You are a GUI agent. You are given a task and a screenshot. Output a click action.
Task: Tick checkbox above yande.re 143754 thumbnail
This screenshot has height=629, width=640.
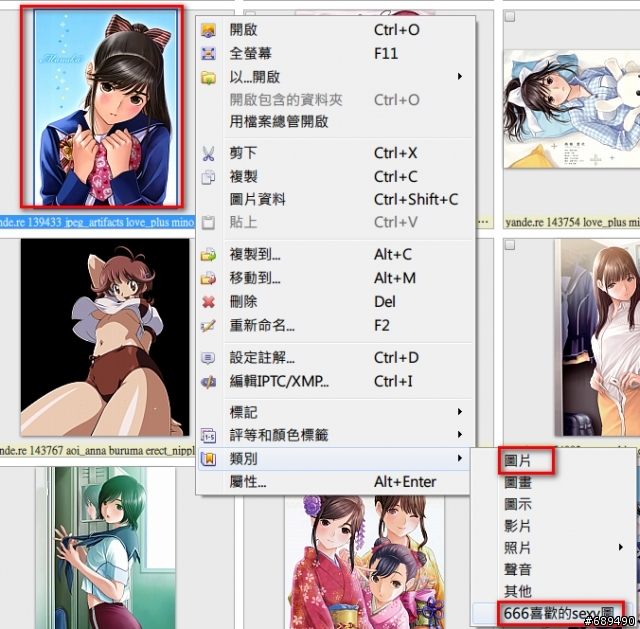tap(510, 17)
